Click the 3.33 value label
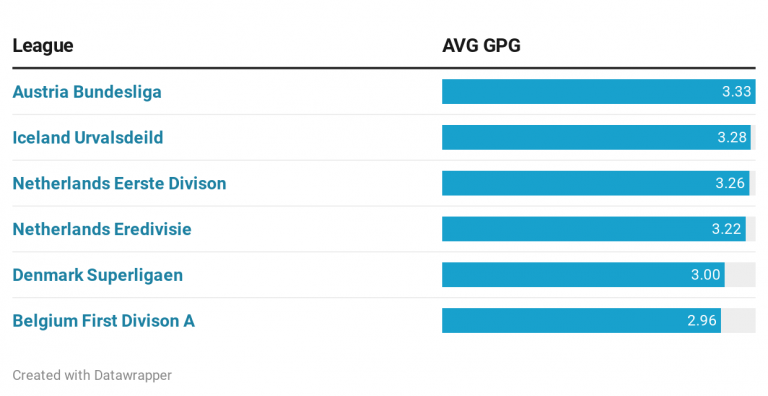The image size is (768, 396). [736, 92]
